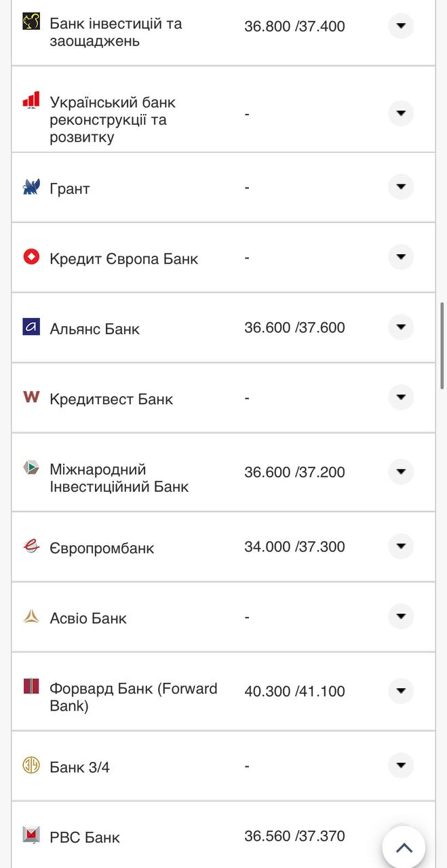
Task: Expand details for Альянс Банк
Action: click(400, 327)
